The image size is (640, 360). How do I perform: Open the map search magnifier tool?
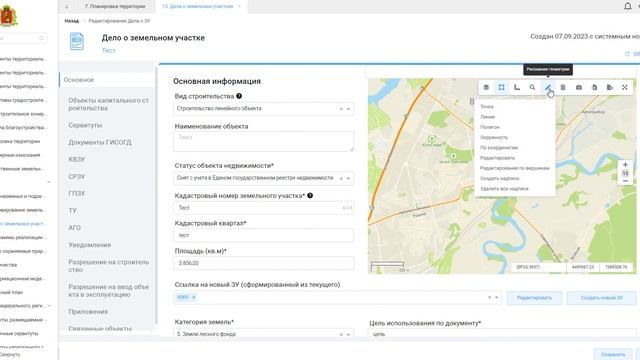point(532,87)
